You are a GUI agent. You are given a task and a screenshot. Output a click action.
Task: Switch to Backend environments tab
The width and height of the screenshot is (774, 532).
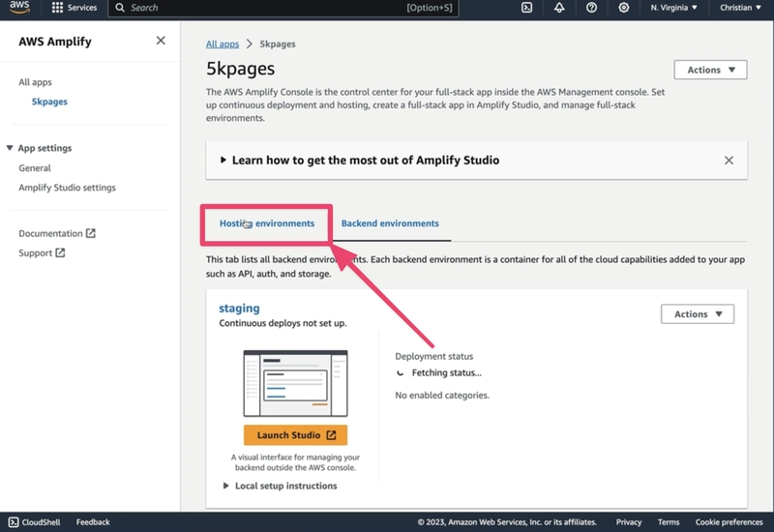click(390, 223)
